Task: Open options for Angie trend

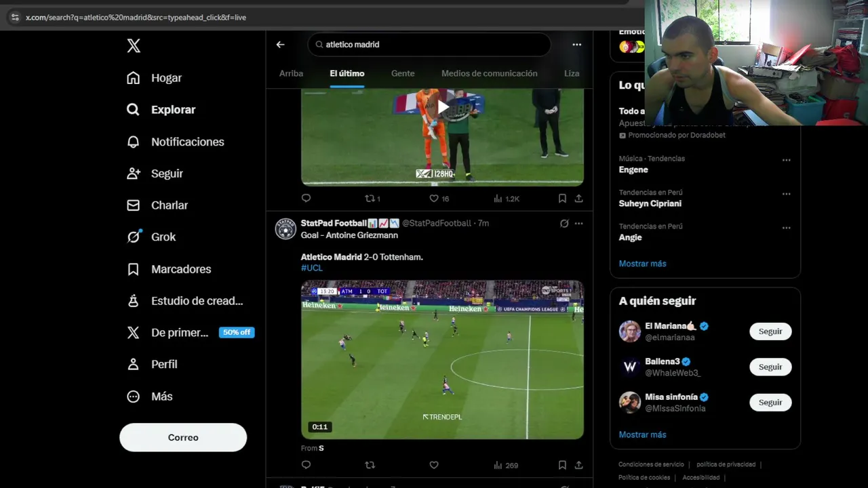Action: pos(787,228)
